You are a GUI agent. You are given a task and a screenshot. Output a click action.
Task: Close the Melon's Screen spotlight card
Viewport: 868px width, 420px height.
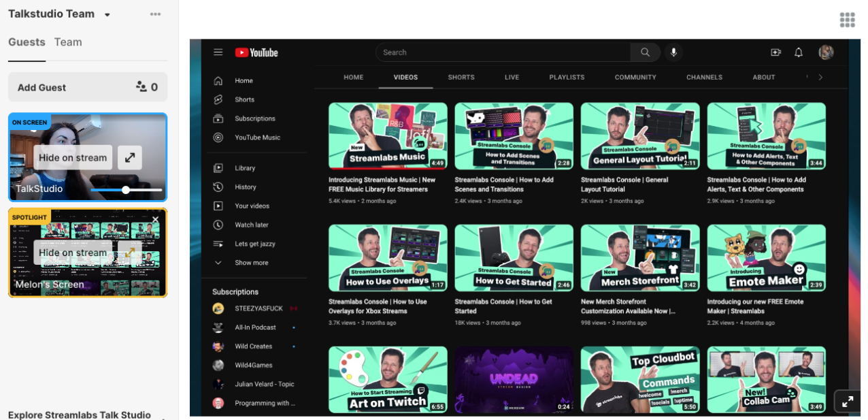coord(155,219)
